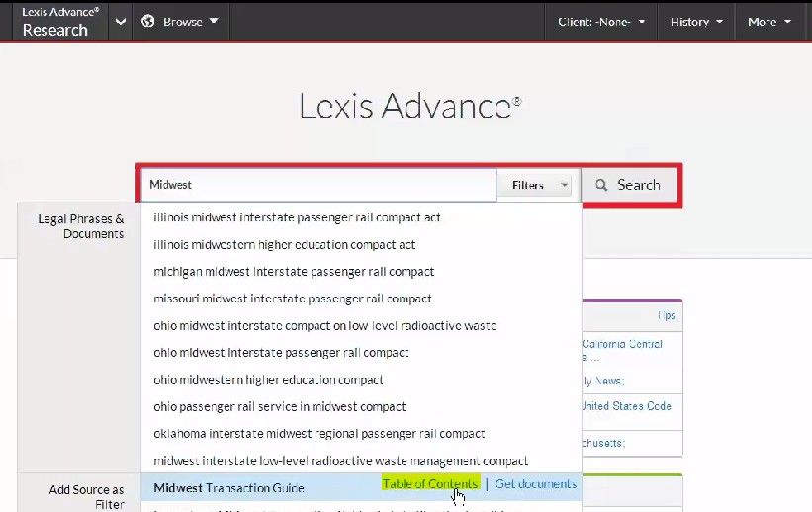Open the United States Code link
The image size is (812, 512).
coord(626,406)
